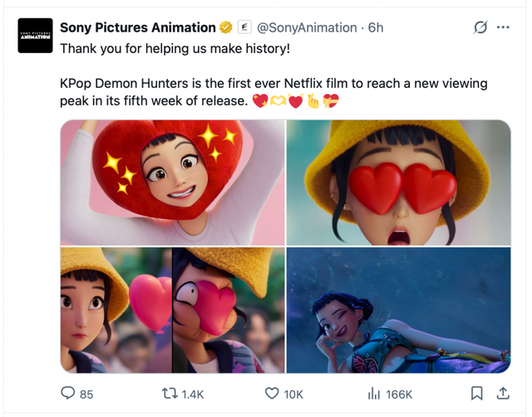
Task: Open the image of winking girl lying down
Action: click(x=398, y=310)
